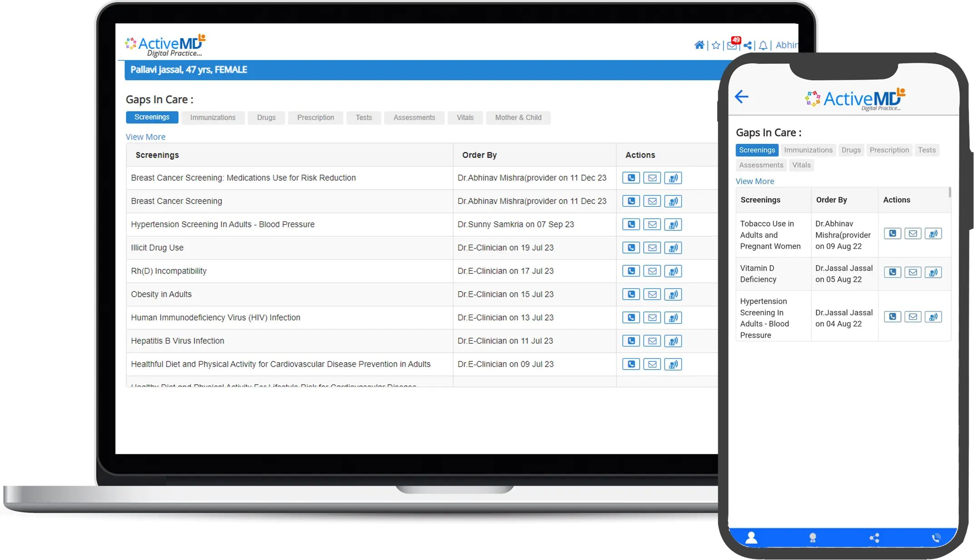Open the Prescription tab on the laptop
This screenshot has height=560, width=974.
click(315, 117)
